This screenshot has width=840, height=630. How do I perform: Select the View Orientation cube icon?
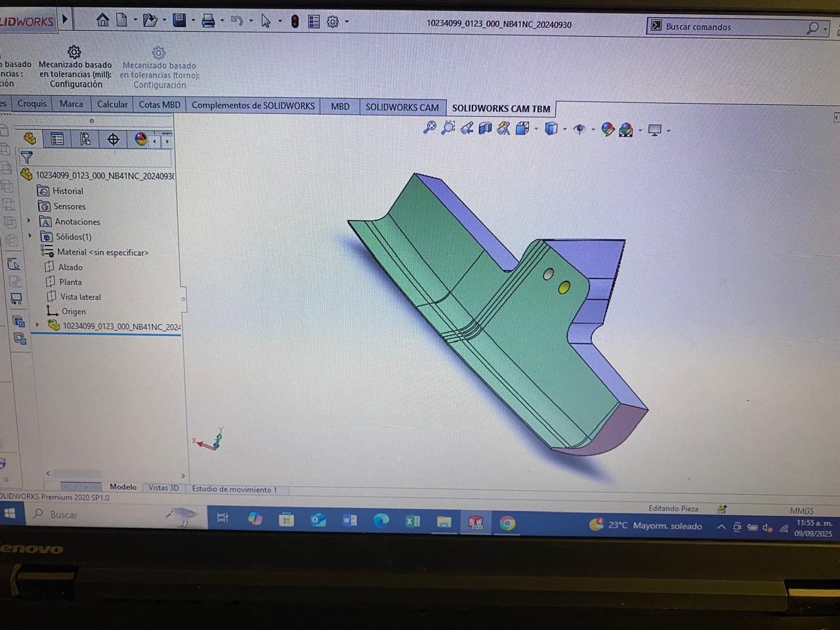point(523,129)
